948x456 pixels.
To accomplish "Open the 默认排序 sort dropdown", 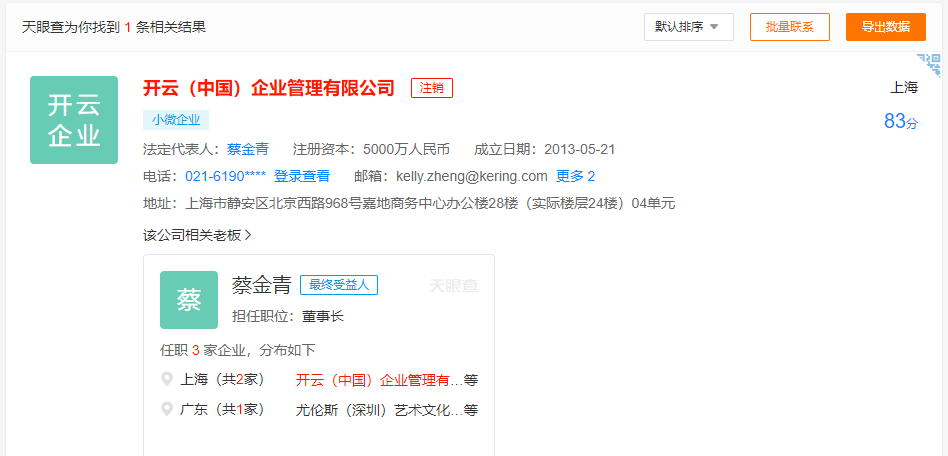I will [688, 27].
